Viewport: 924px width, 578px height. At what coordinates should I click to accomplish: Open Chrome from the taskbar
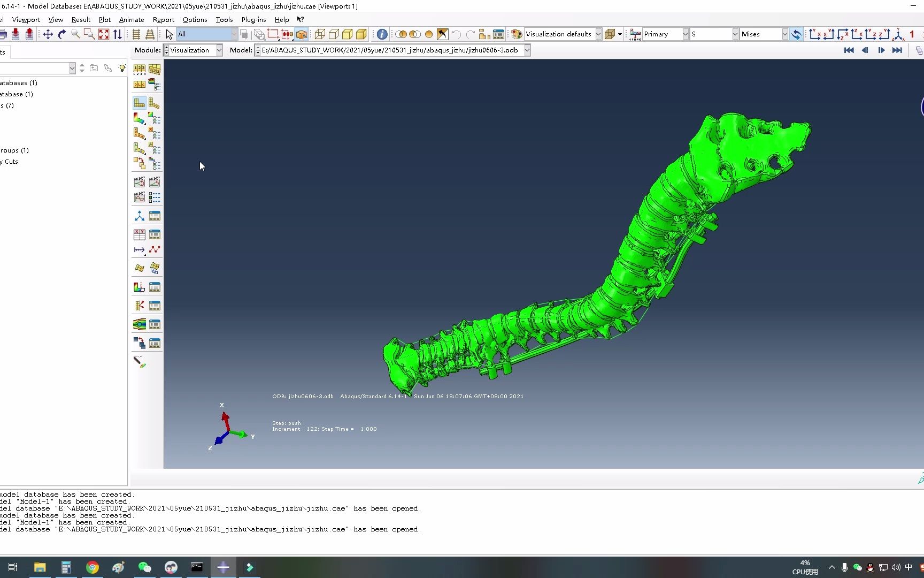(92, 567)
